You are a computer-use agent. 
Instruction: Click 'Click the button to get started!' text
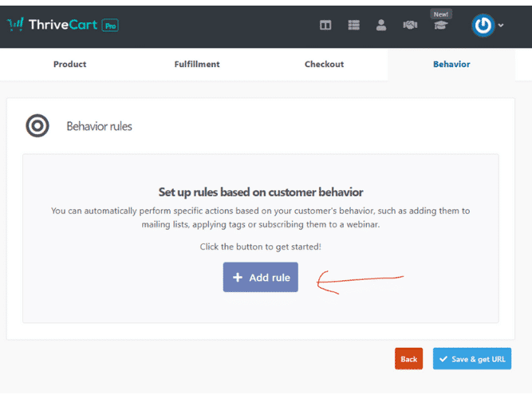(260, 247)
